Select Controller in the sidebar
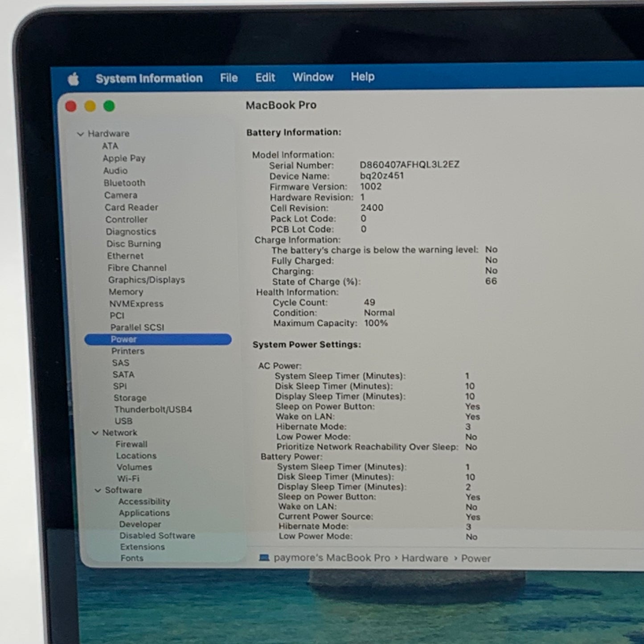 pos(127,219)
